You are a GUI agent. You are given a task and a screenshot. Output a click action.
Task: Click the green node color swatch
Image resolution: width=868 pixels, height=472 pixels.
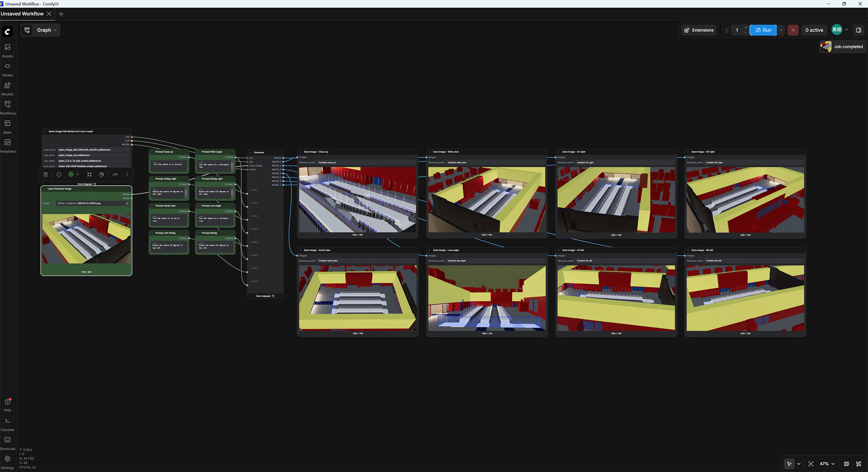[x=71, y=175]
